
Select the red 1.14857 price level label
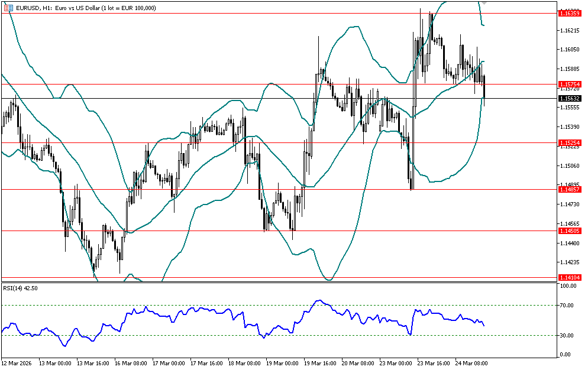(x=569, y=189)
